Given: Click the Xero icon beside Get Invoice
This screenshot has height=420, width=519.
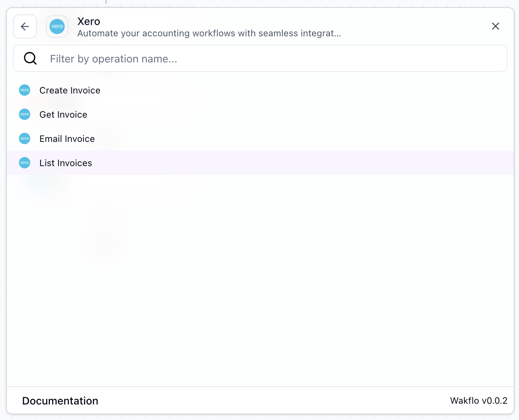Looking at the screenshot, I should tap(24, 114).
